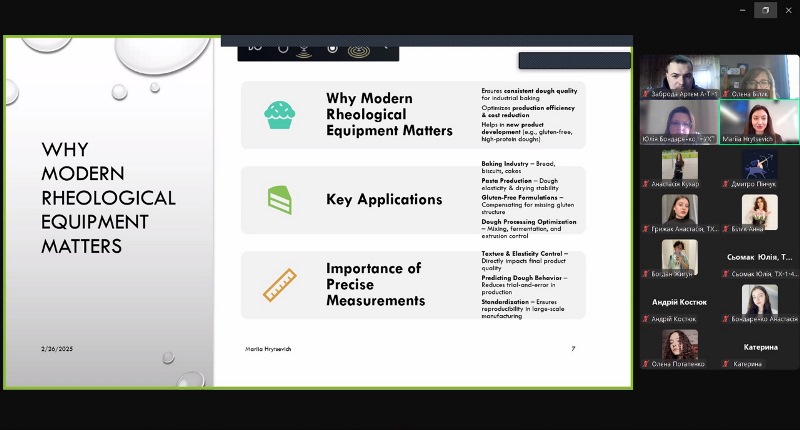Click the green cake slice icon

(x=280, y=200)
